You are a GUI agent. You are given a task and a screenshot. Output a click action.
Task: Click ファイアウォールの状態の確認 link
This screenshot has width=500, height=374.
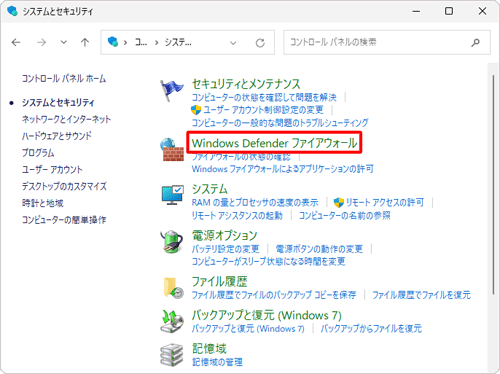coord(241,157)
